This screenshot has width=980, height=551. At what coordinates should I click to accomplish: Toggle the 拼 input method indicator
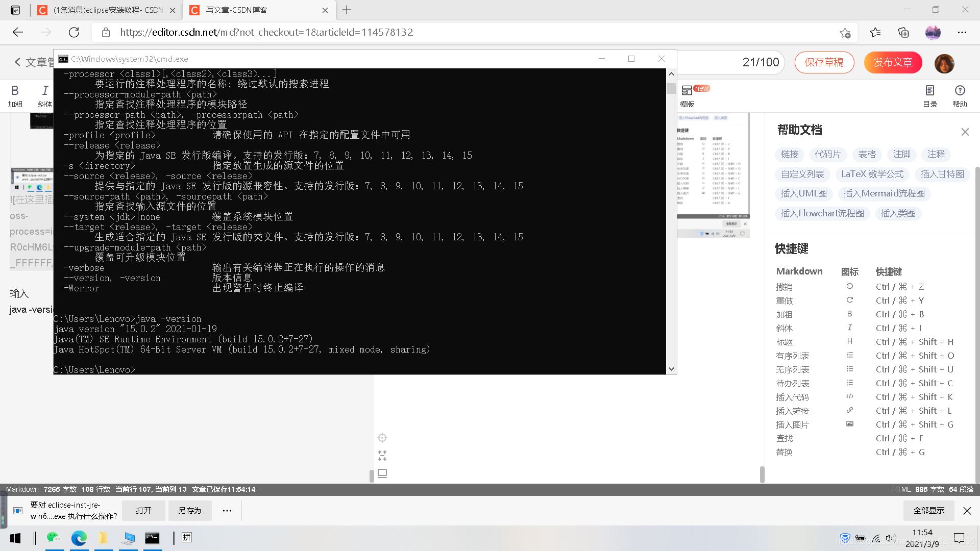point(186,538)
